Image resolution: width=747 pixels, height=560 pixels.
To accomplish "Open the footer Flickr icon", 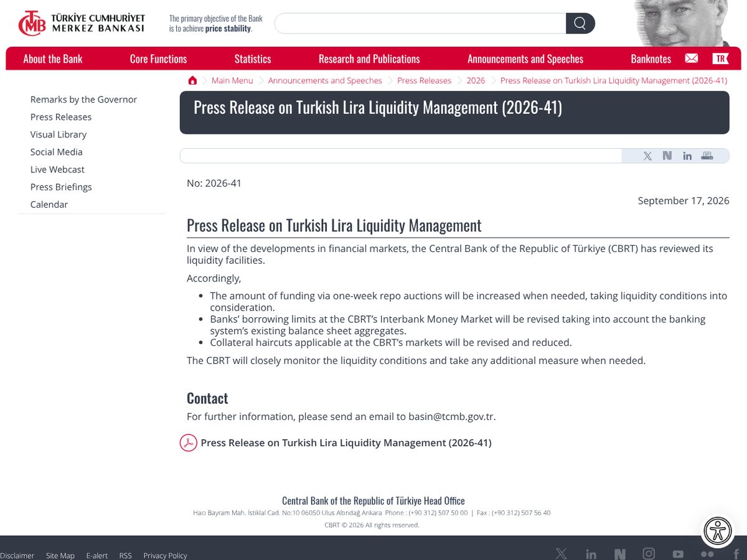I will click(707, 554).
